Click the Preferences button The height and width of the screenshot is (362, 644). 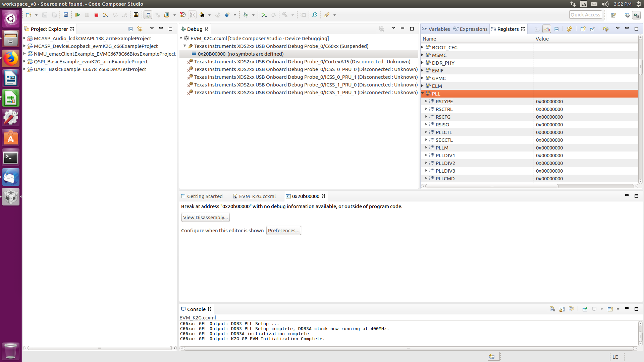click(x=283, y=231)
